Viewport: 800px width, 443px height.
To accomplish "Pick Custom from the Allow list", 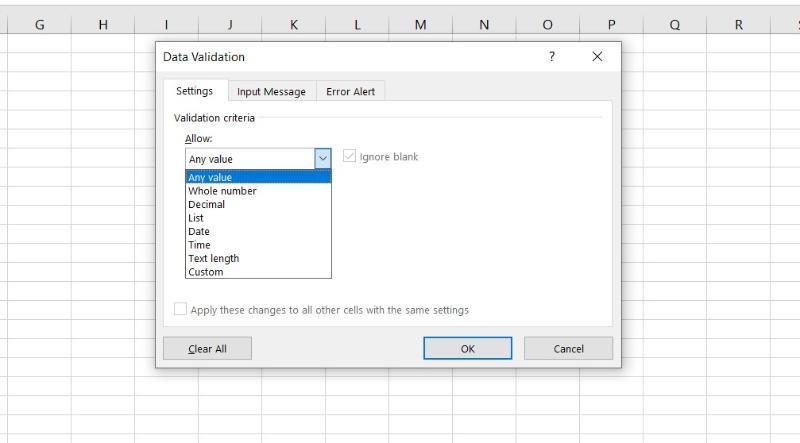I will click(x=205, y=272).
